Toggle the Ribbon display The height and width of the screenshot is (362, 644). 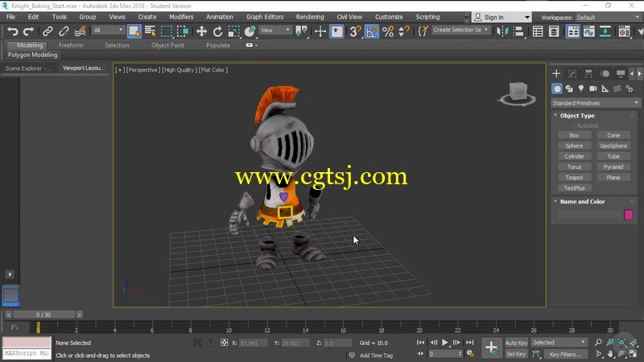573,31
